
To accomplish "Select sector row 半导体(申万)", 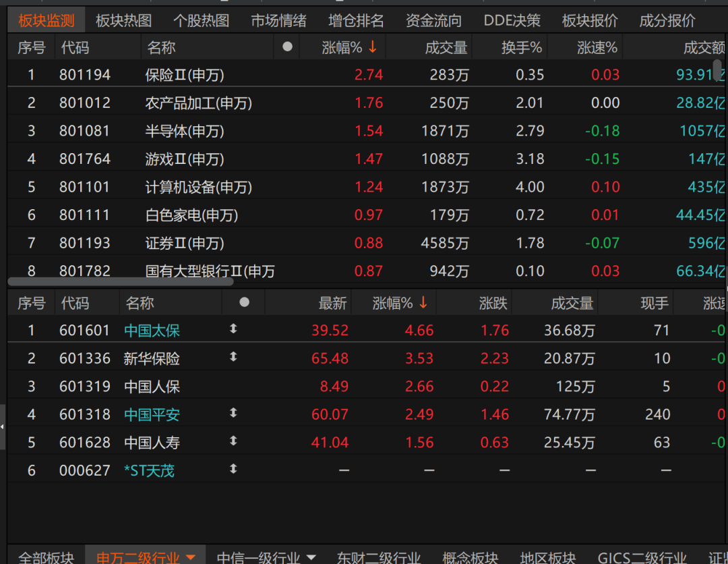I will [366, 131].
